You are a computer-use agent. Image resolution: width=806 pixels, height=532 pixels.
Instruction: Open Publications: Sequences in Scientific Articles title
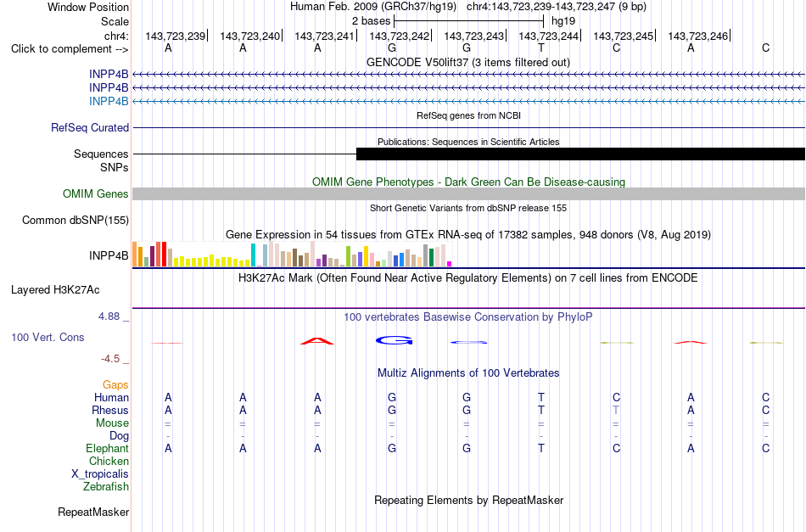468,142
